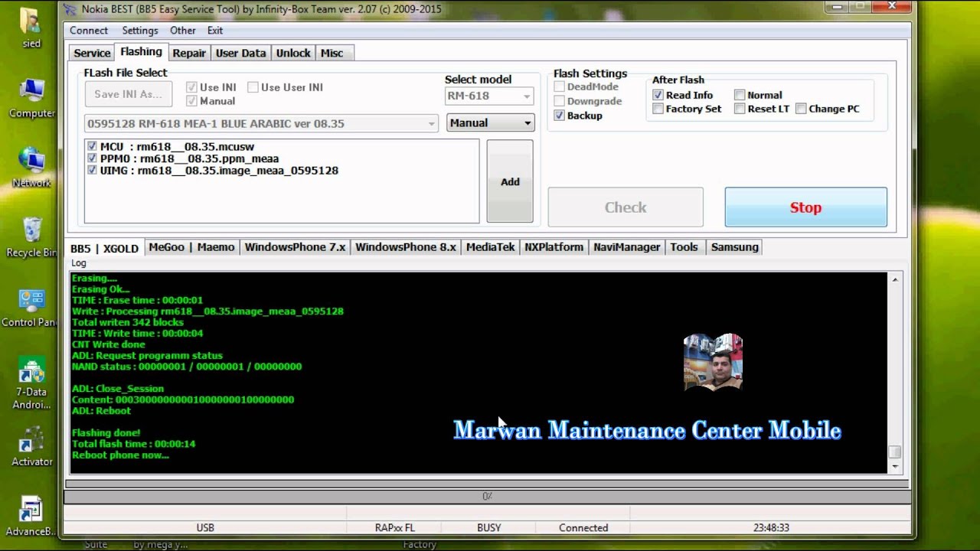
Task: Select the WindowsPhone 8.x tab
Action: click(406, 247)
